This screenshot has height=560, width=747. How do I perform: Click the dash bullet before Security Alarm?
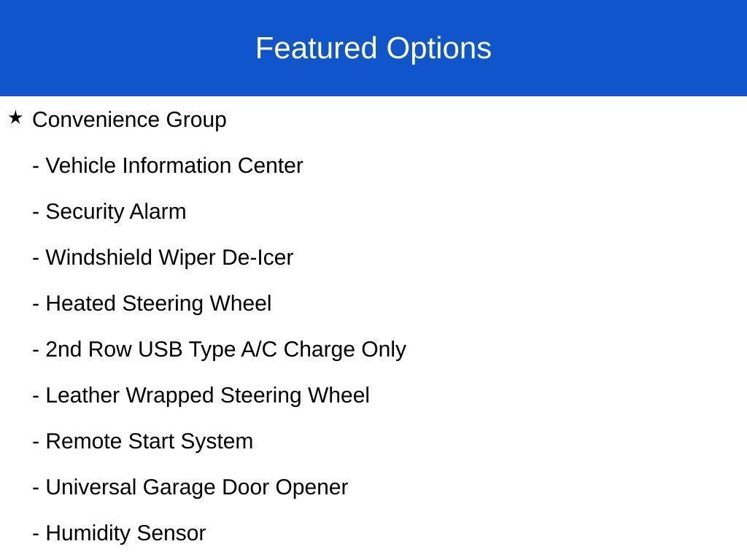click(x=36, y=213)
